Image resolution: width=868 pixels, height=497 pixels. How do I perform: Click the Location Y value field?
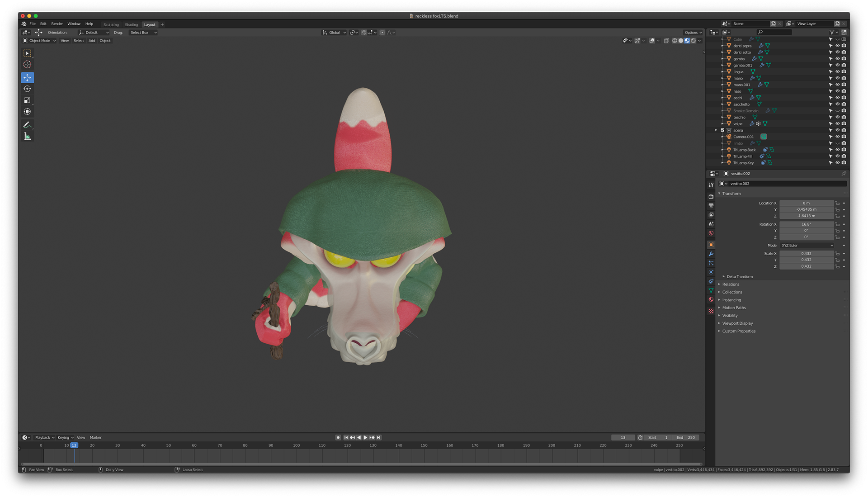tap(806, 209)
